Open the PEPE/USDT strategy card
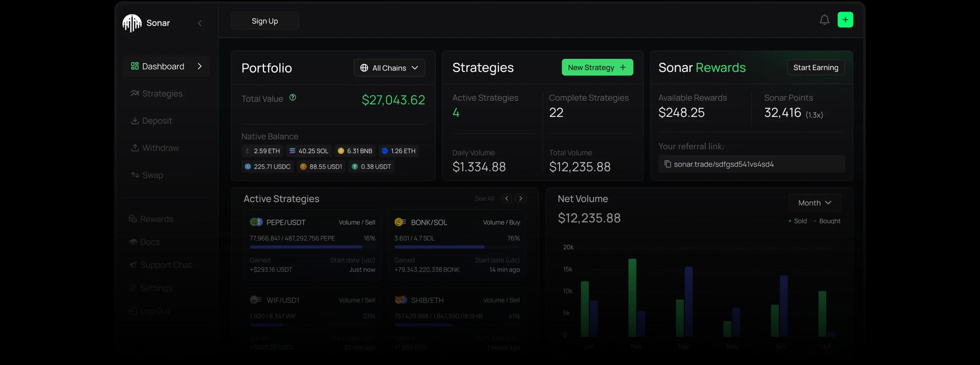 [x=312, y=245]
